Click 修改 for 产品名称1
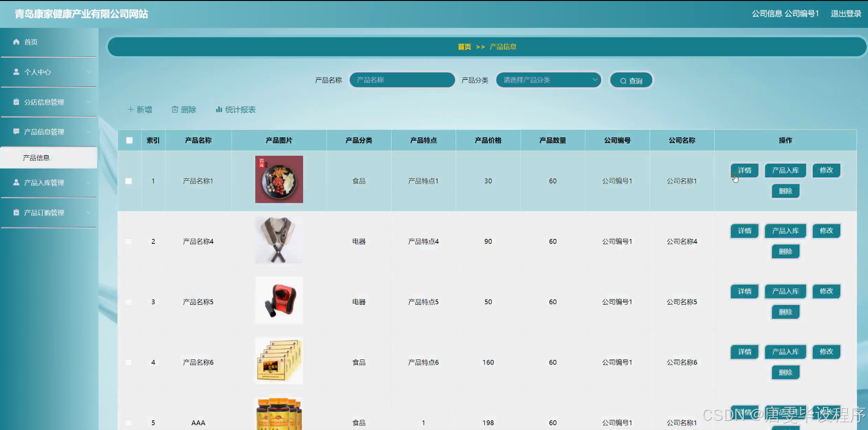868x430 pixels. point(827,171)
